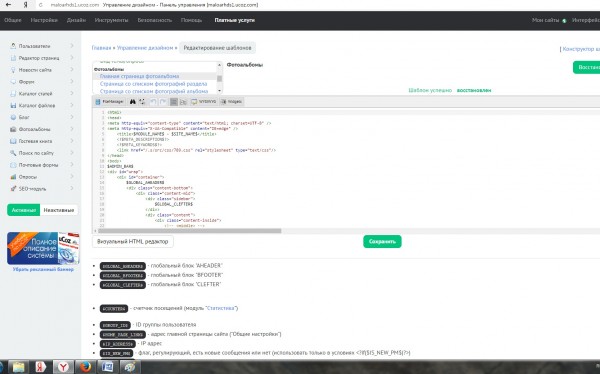Open the Инструменты top menu
This screenshot has width=600, height=374.
(x=111, y=20)
